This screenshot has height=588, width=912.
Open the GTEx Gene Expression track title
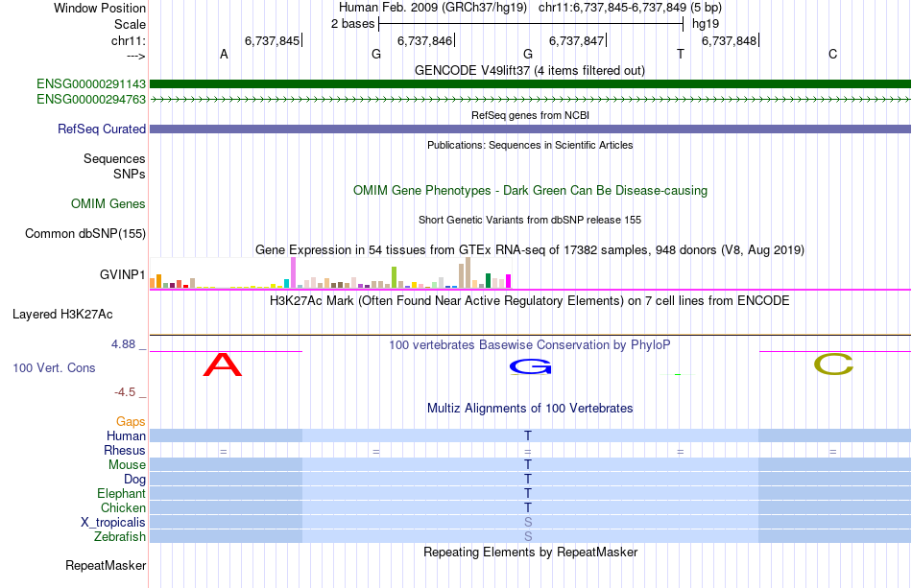point(530,249)
